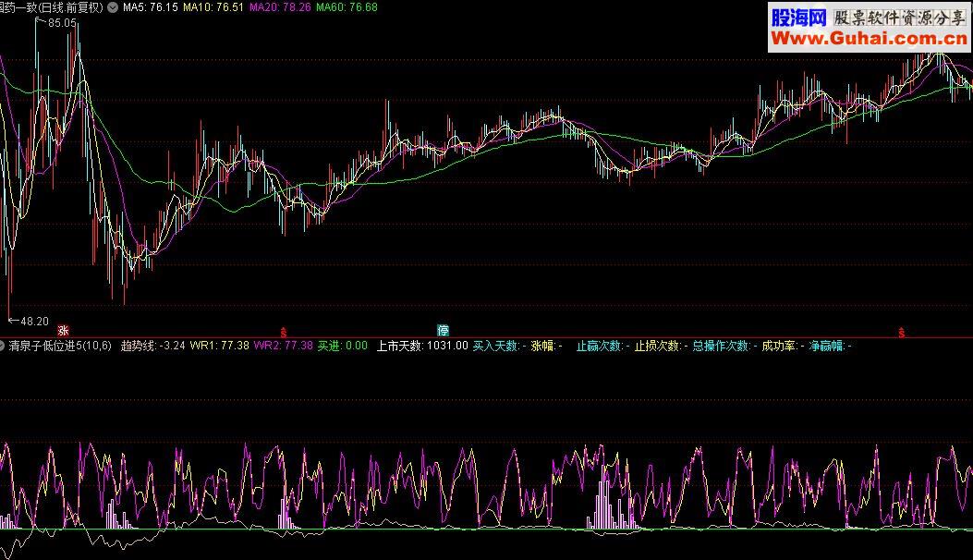This screenshot has width=973, height=560.
Task: Open the icon left of 清泉子低位进5 indicator
Action: point(2,346)
